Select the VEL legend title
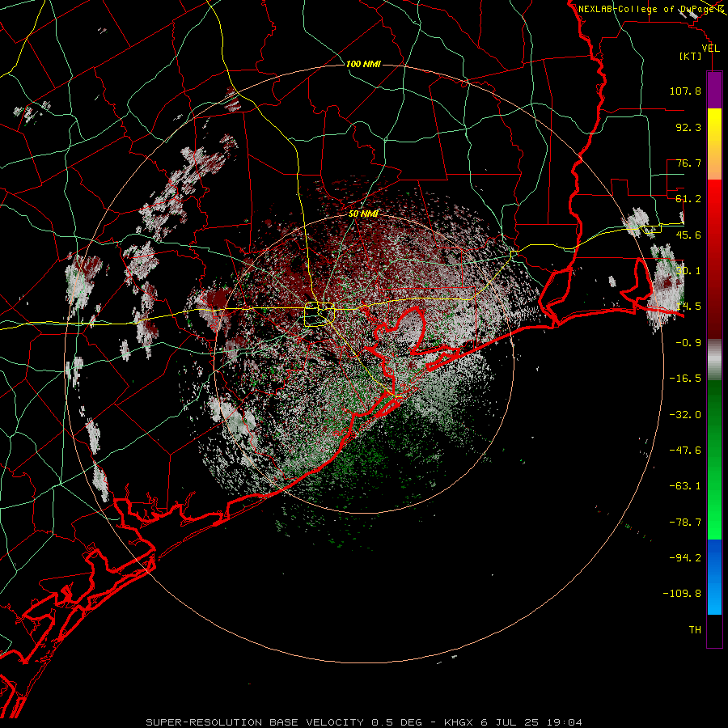Viewport: 728px width, 728px height. coord(710,49)
